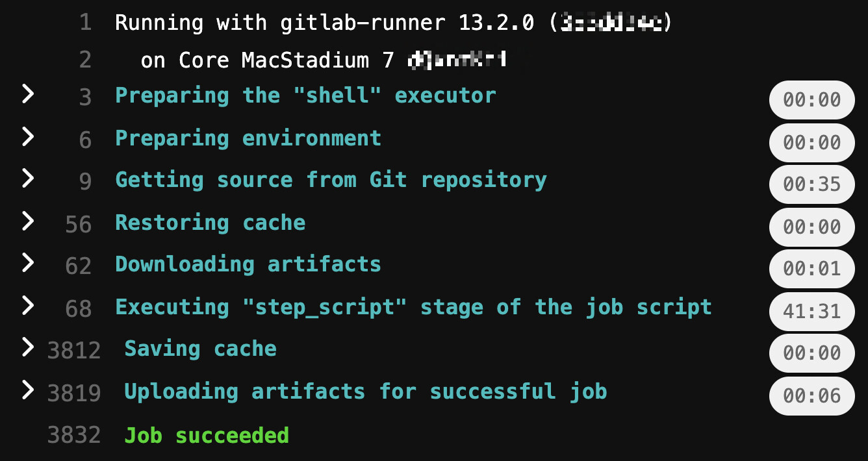Click line number 1 of the log
This screenshot has width=868, height=461.
click(86, 22)
